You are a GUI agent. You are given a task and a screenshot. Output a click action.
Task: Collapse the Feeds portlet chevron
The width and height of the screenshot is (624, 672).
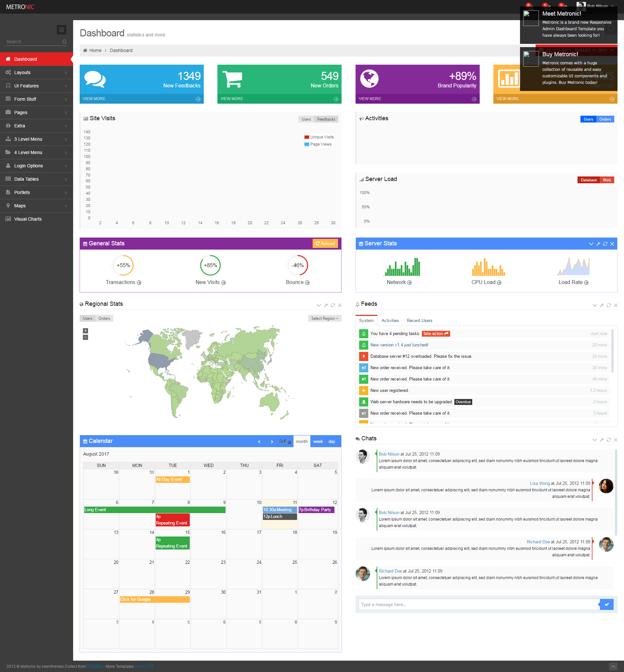[595, 305]
